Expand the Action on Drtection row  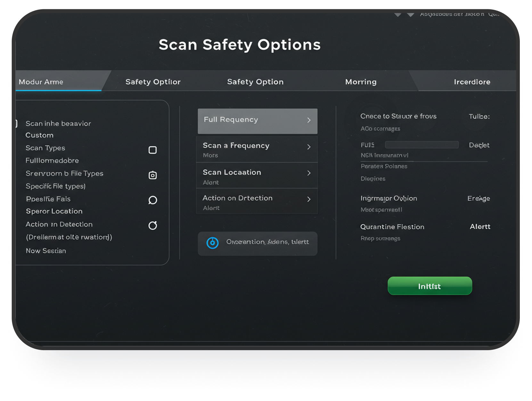(308, 199)
